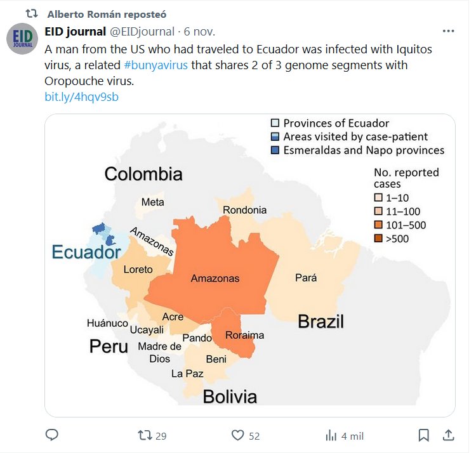Click the reply speech bubble icon

tap(53, 435)
